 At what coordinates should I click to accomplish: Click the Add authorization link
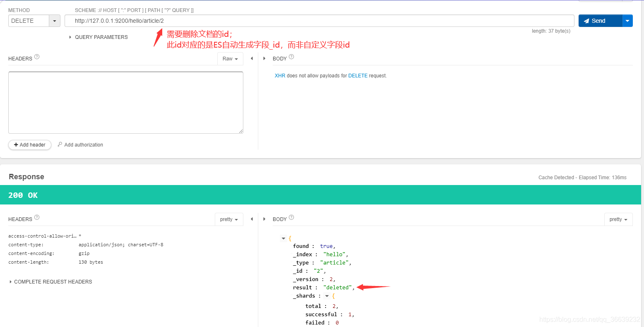[x=83, y=144]
